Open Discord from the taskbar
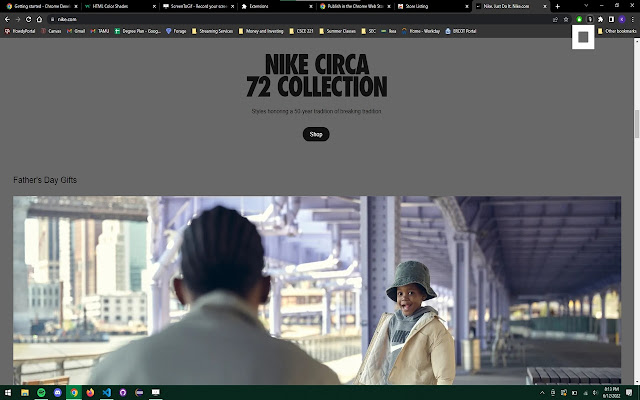The width and height of the screenshot is (640, 400). [58, 393]
